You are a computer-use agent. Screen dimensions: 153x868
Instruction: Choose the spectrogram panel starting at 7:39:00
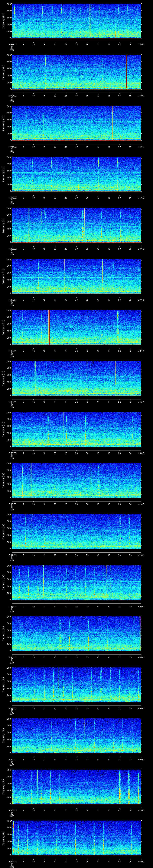(x=77, y=429)
